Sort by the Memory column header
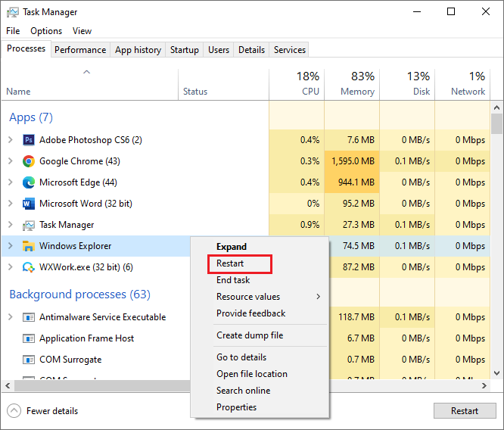Screen dimensions: 504x430 (x=352, y=84)
